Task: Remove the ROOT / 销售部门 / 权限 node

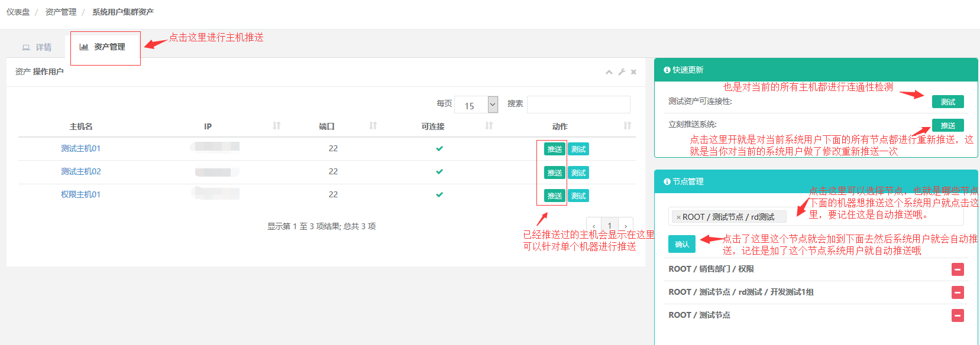Action: coord(957,269)
